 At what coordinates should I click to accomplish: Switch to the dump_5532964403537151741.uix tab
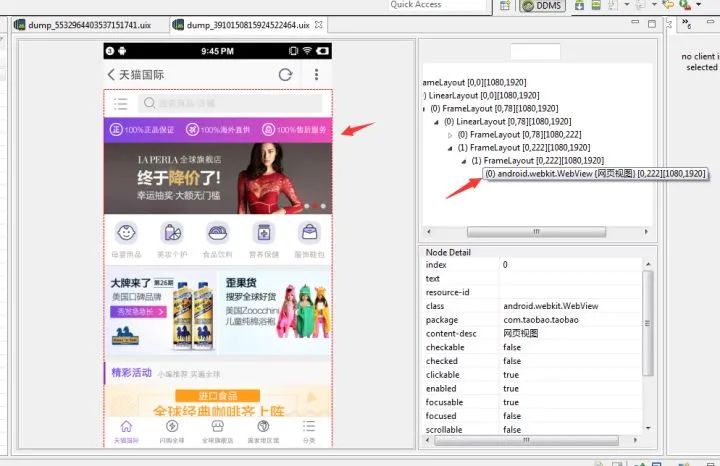click(x=82, y=24)
